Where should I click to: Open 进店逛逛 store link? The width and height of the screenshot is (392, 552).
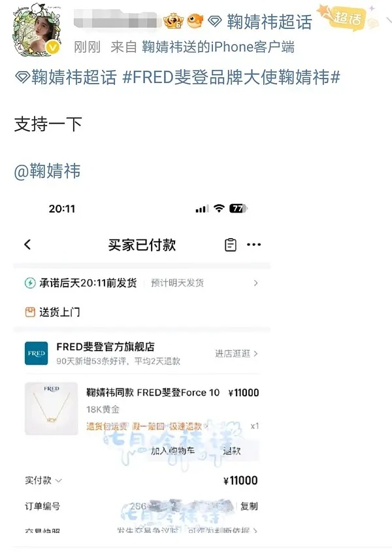[x=237, y=353]
